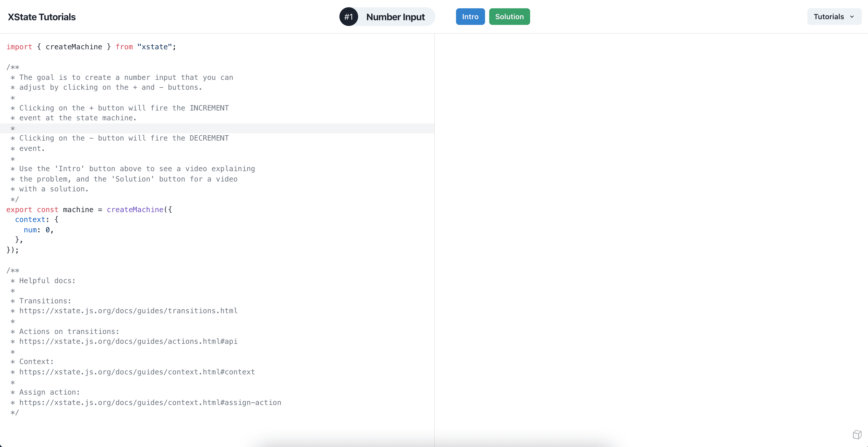Click the createMachine function call
The width and height of the screenshot is (868, 447).
click(135, 210)
